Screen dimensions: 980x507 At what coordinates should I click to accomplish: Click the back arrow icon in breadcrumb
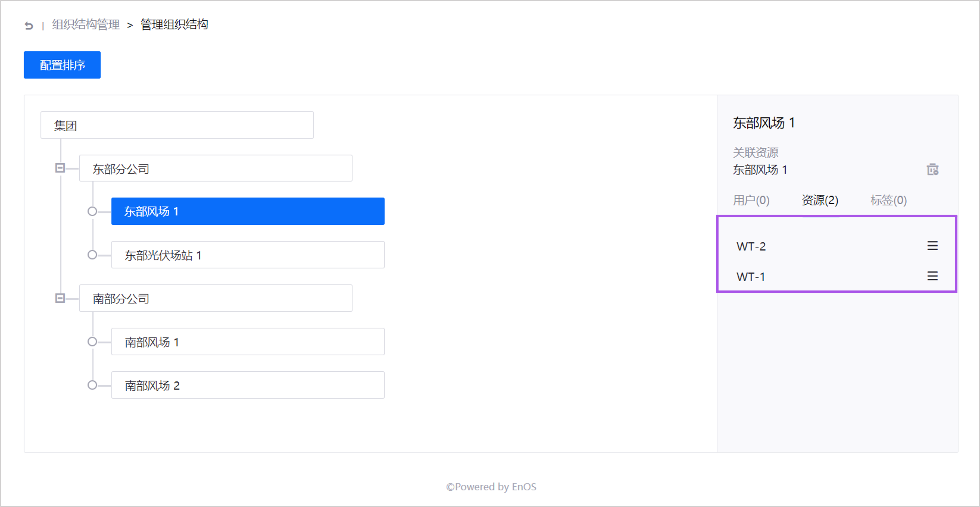point(29,25)
